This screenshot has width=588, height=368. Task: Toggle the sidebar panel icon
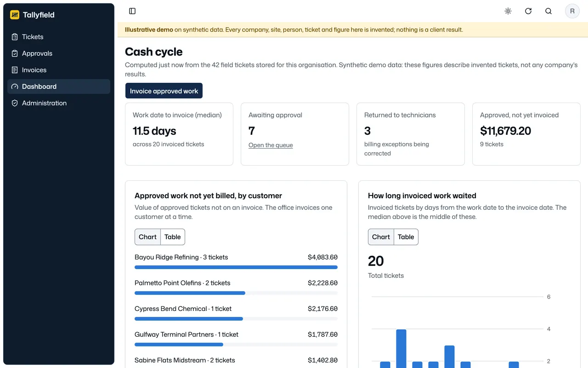[x=132, y=11]
